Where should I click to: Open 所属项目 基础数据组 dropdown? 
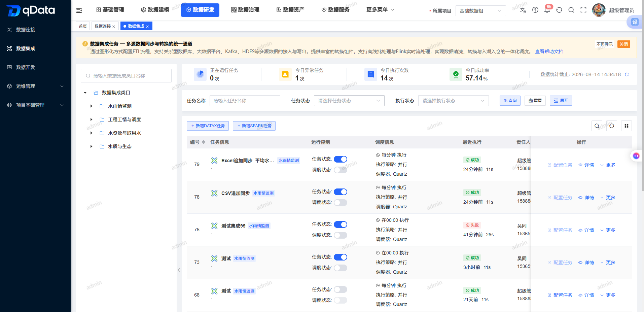480,11
